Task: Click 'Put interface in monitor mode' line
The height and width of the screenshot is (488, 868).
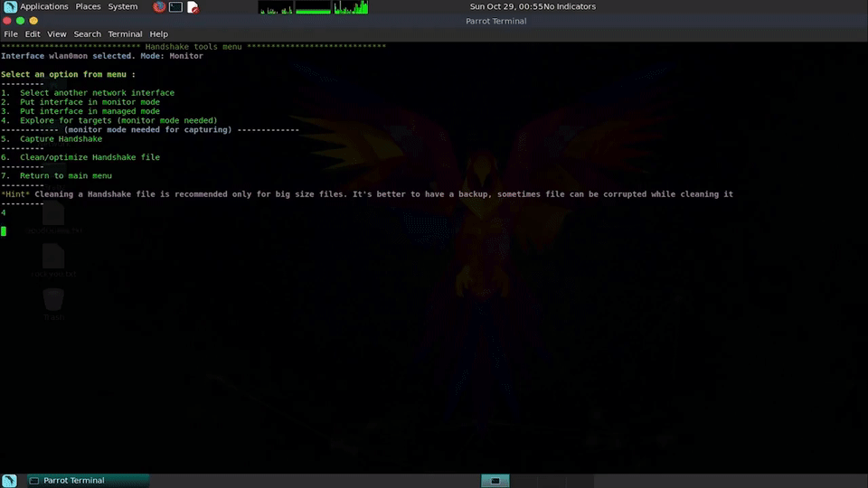Action: (80, 102)
